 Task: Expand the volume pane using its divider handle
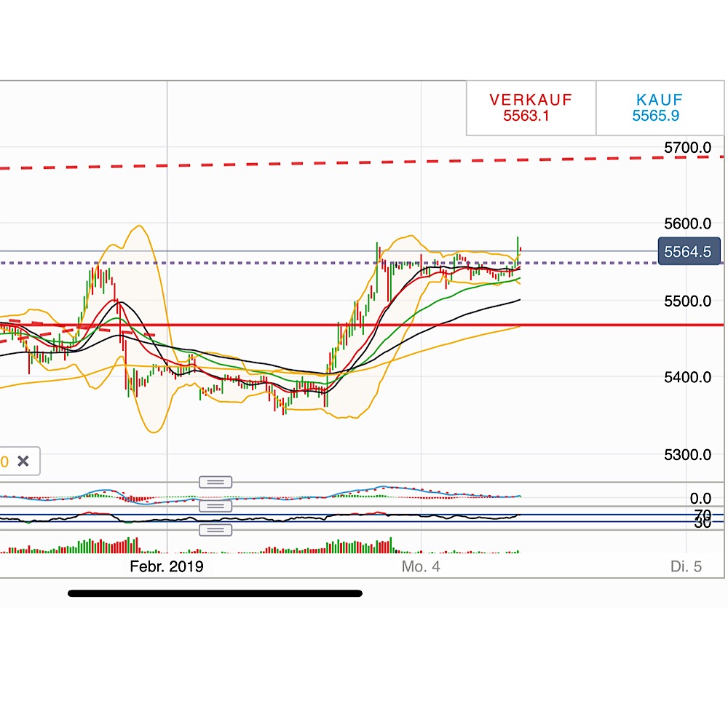coord(216,530)
